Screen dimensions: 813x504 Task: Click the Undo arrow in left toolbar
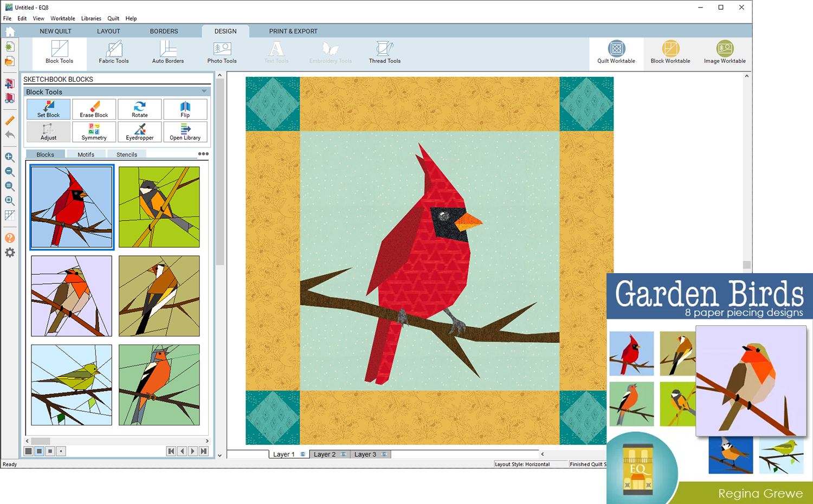coord(10,134)
